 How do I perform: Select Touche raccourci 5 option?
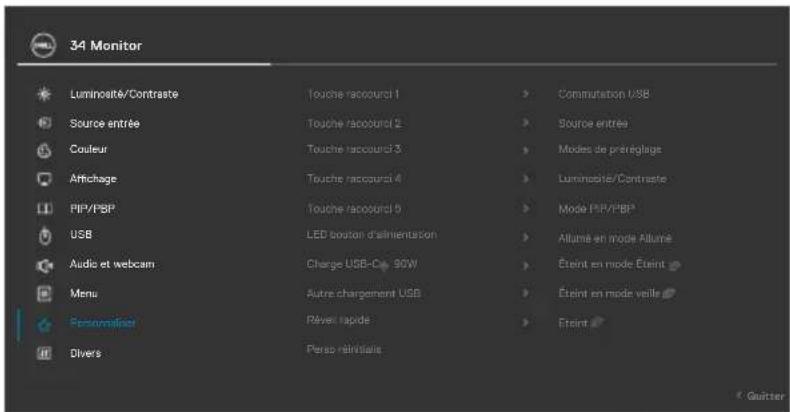pos(354,209)
